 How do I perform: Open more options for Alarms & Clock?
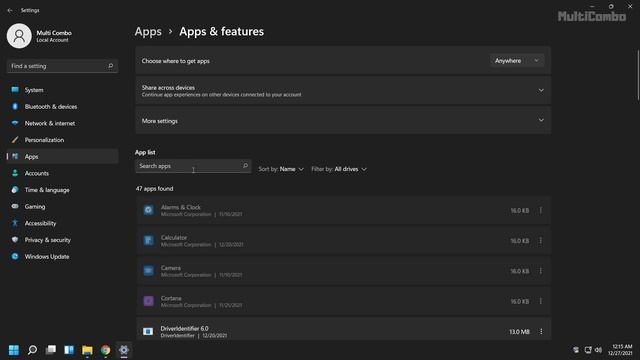tap(541, 210)
